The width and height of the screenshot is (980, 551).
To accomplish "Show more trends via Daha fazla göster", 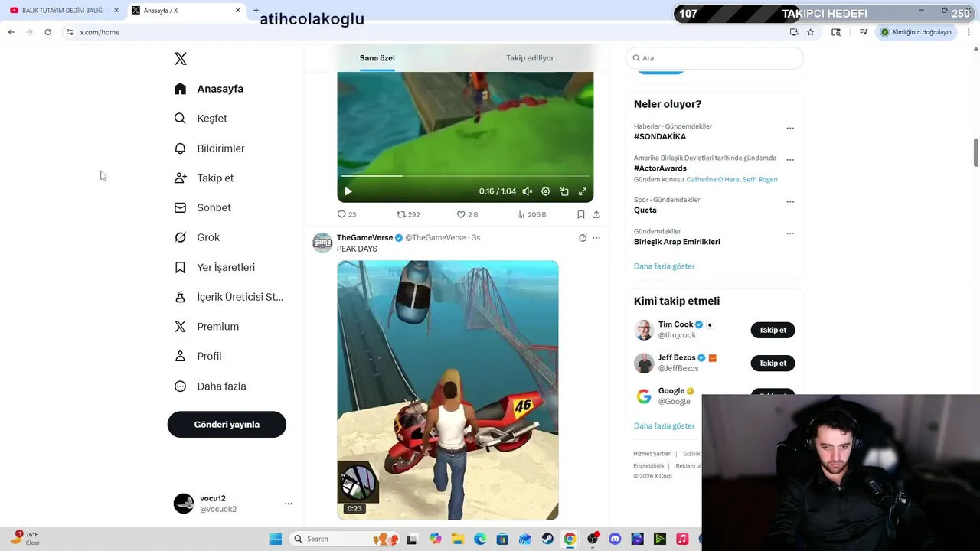I will point(665,266).
